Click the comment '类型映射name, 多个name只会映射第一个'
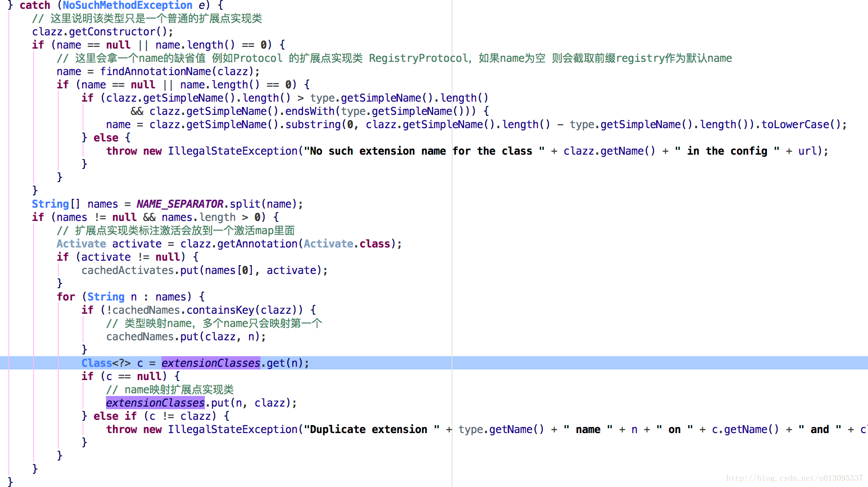Viewport: 868px width, 487px height. 214,323
